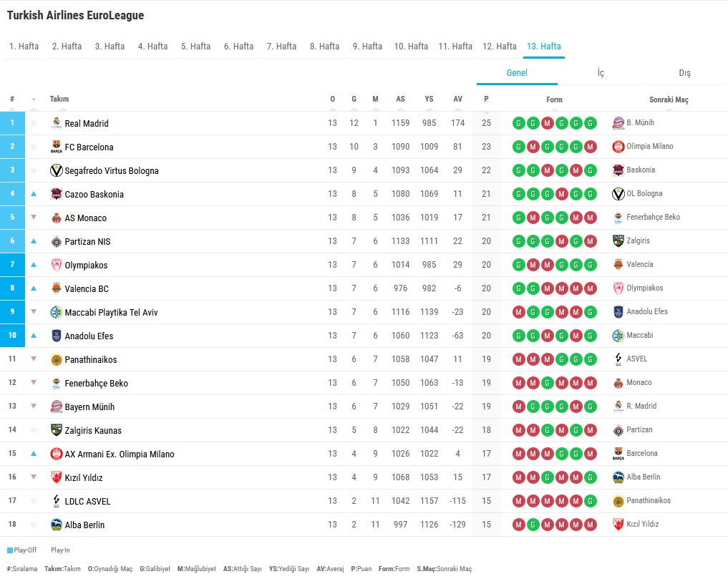Open the 1. Hafta tab

point(24,47)
